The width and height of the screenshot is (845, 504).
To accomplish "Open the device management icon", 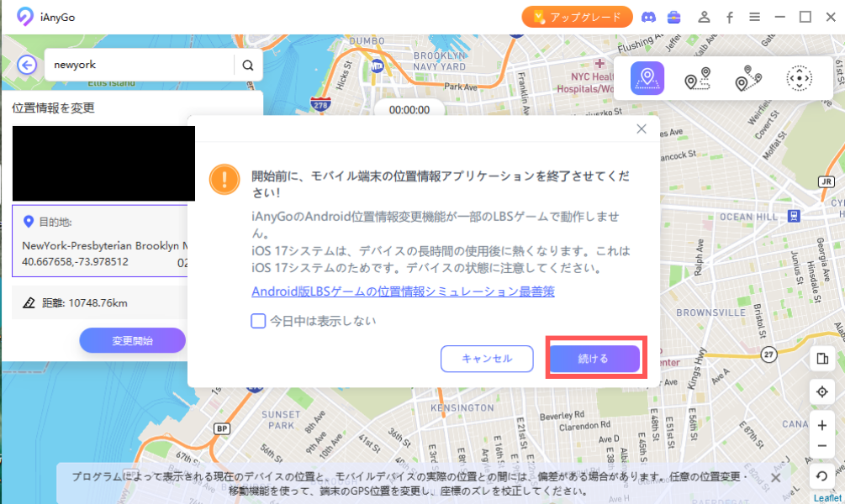I will tap(821, 360).
